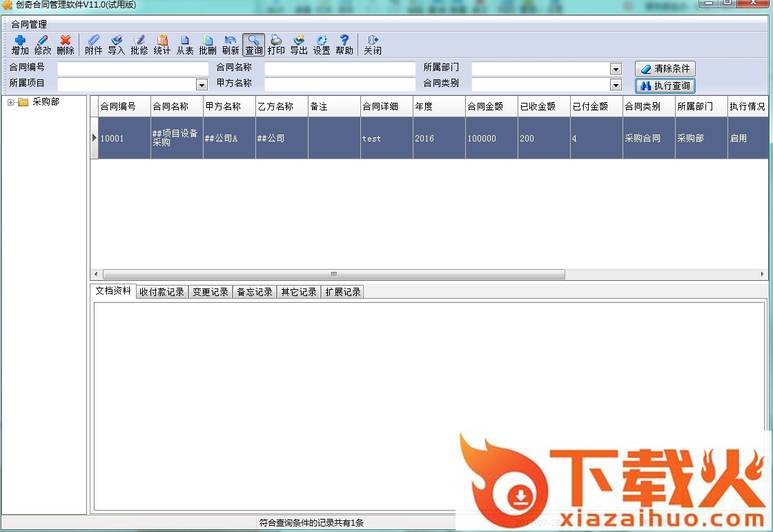Viewport: 773px width, 532px height.
Task: Open the 合同类别 dropdown list
Action: pyautogui.click(x=616, y=85)
